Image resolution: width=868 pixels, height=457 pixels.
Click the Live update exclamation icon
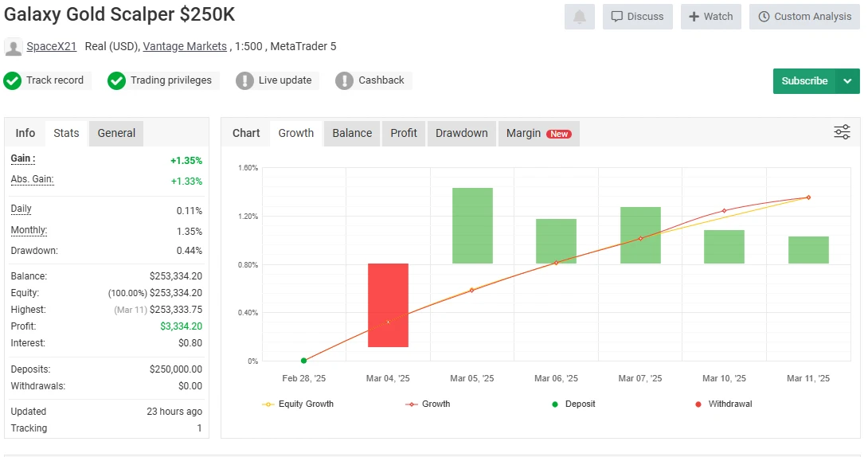pos(245,80)
